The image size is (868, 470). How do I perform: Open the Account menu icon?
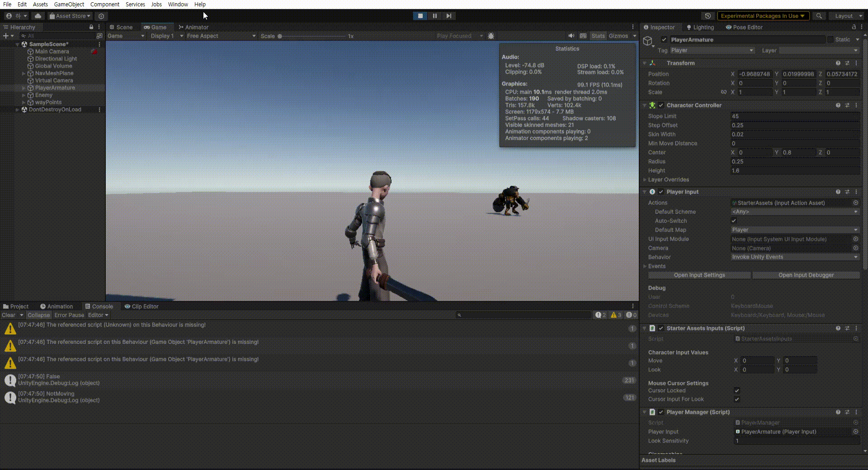click(9, 16)
